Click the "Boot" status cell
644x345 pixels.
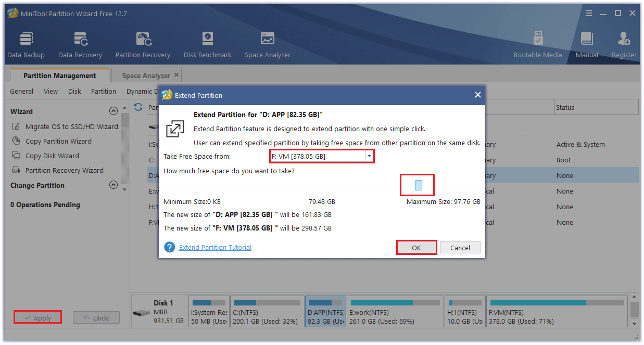pos(563,160)
